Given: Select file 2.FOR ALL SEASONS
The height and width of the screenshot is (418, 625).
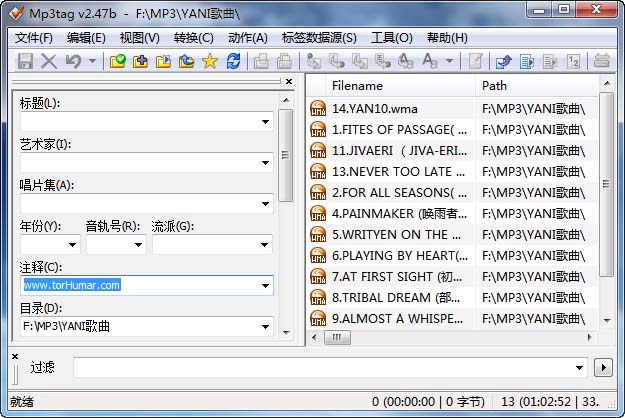Looking at the screenshot, I should (399, 193).
